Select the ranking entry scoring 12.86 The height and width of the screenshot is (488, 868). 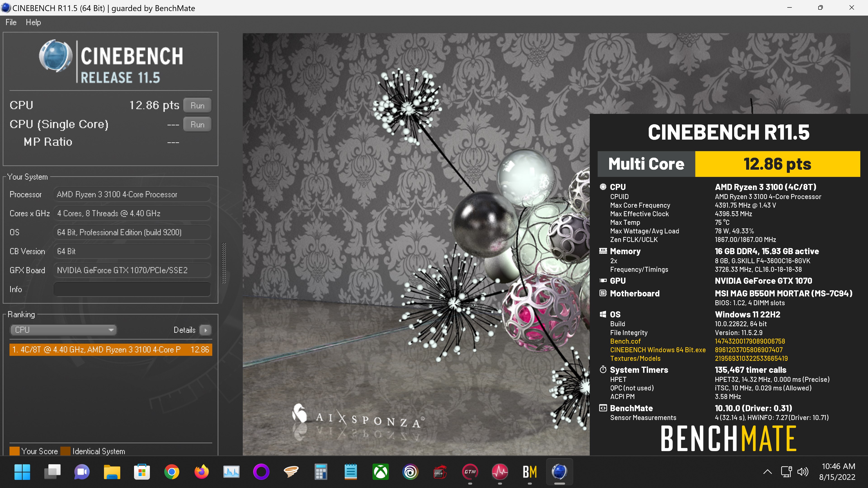[x=111, y=350]
